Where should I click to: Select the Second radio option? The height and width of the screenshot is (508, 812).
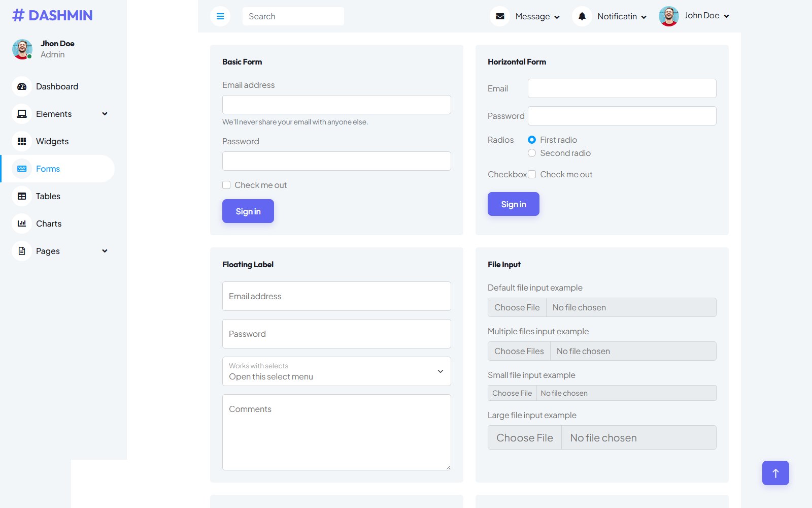[x=532, y=153]
